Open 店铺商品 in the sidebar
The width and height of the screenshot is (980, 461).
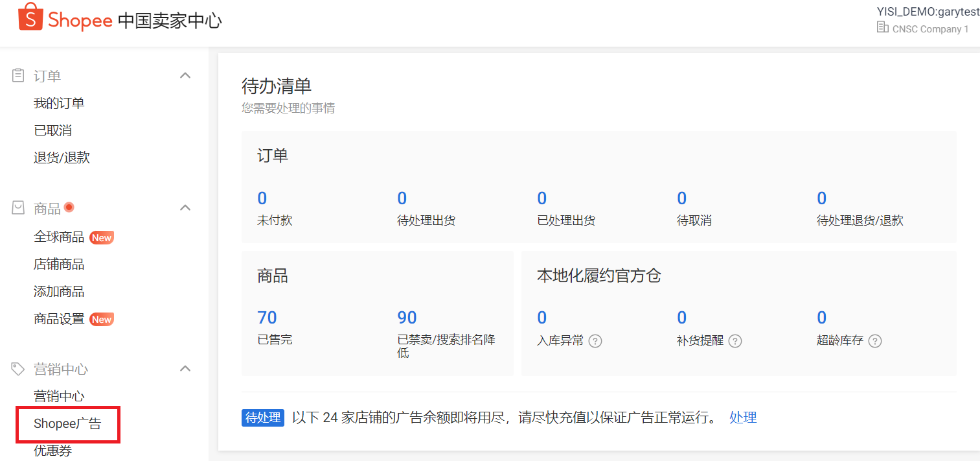tap(59, 264)
